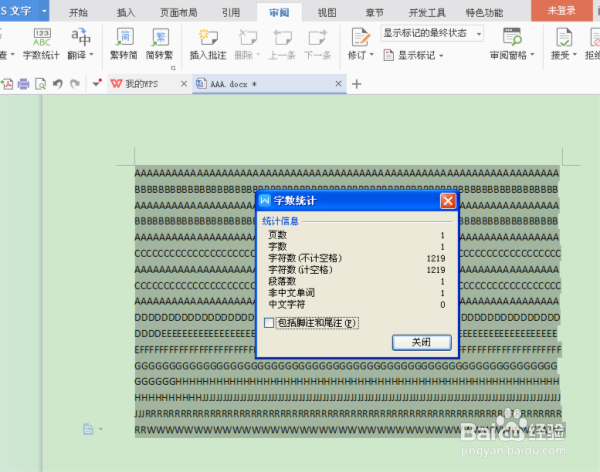Viewport: 600px width, 472px height.
Task: Expand the 审阅窗格 dropdown arrow
Action: (532, 55)
